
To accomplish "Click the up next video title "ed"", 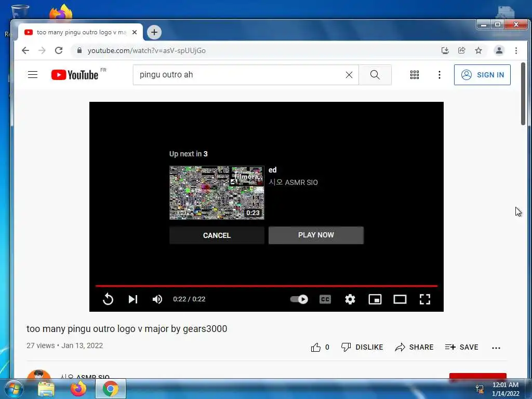I will (x=272, y=170).
